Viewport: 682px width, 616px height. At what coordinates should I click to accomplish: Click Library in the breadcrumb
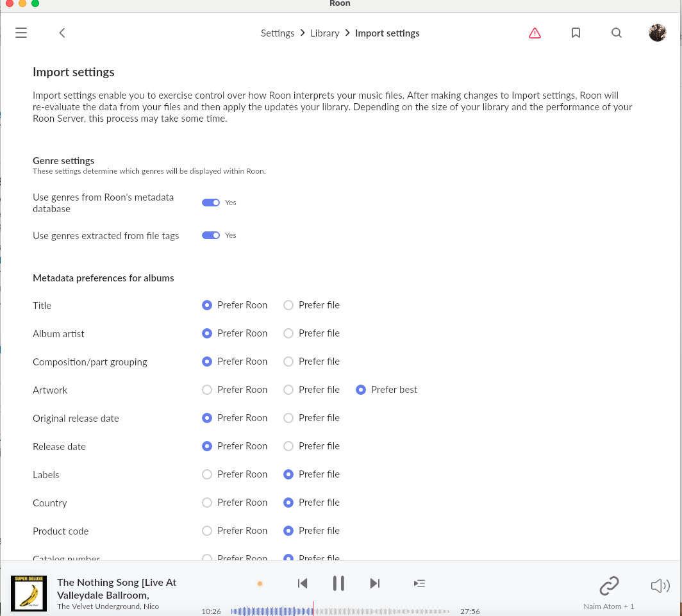pos(324,33)
